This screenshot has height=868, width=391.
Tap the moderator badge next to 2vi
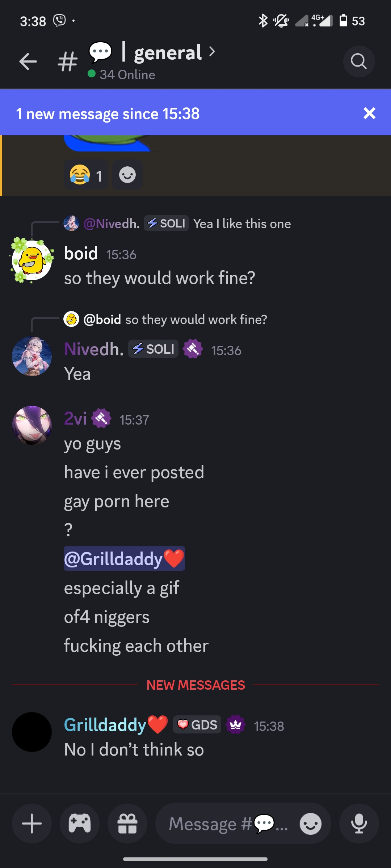(101, 418)
